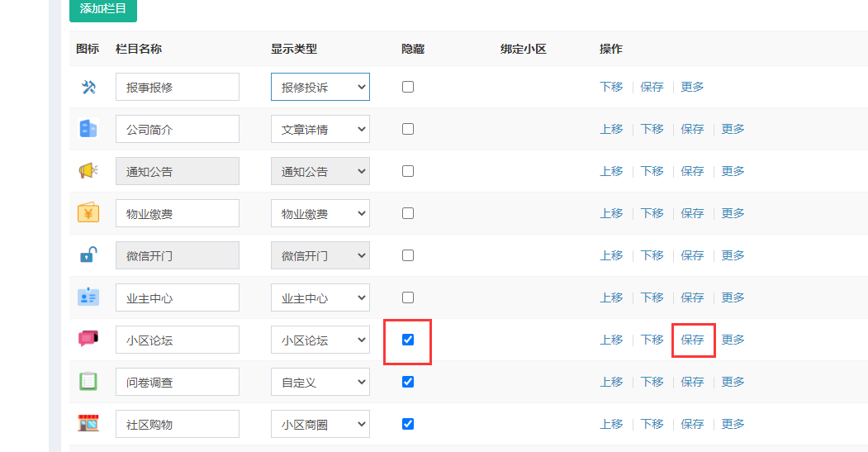Click the ID card icon for 业主中心
This screenshot has height=452, width=868.
pyautogui.click(x=88, y=297)
